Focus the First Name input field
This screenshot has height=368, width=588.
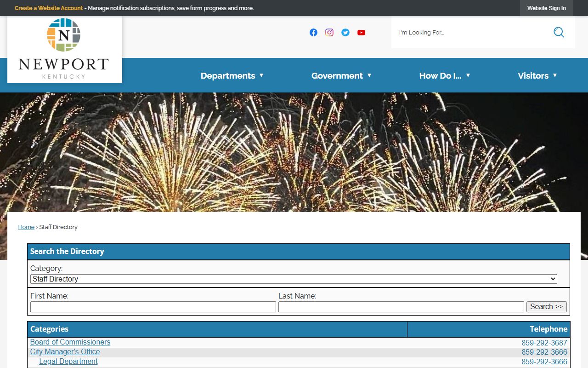coord(153,307)
